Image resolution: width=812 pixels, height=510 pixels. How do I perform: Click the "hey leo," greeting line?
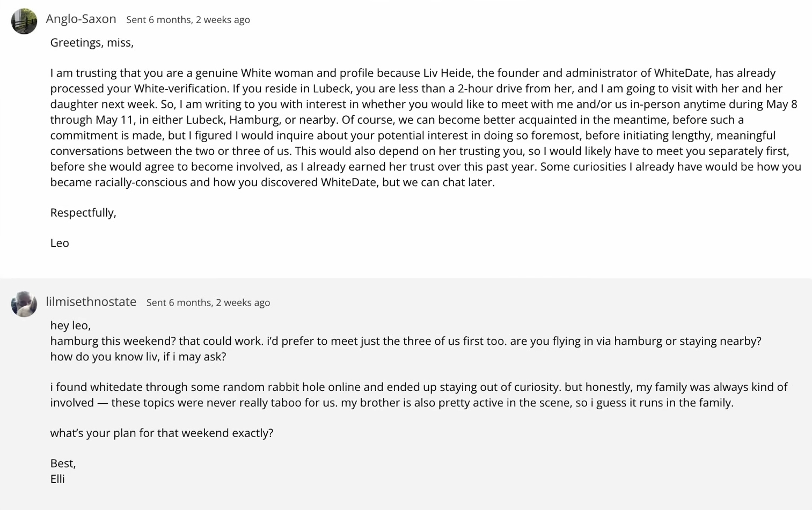70,326
